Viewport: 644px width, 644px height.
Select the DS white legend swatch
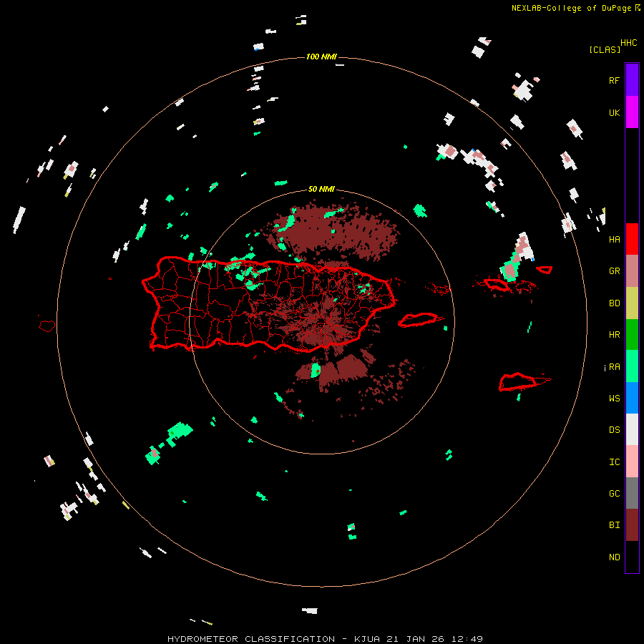[632, 429]
